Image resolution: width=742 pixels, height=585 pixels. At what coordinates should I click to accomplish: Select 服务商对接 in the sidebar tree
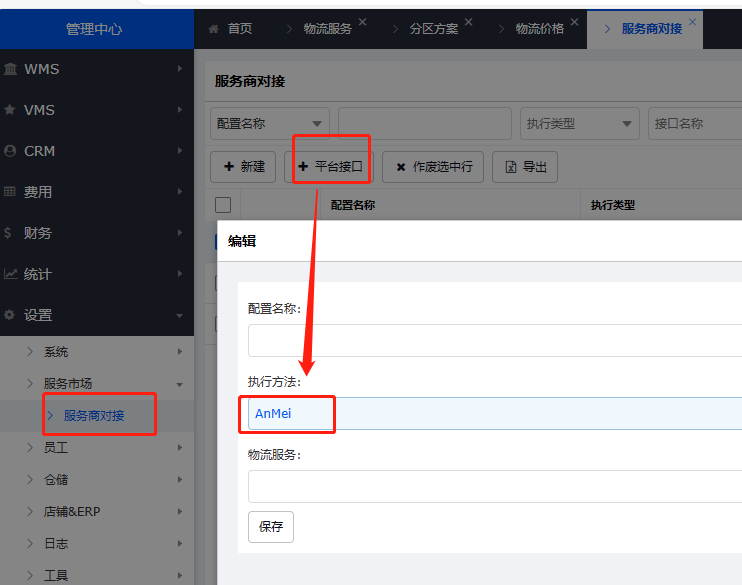coord(94,415)
